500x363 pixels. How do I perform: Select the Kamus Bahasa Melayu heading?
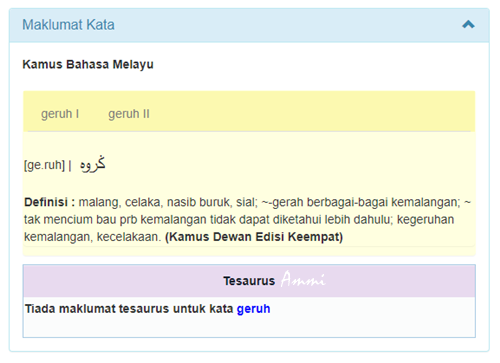(88, 64)
